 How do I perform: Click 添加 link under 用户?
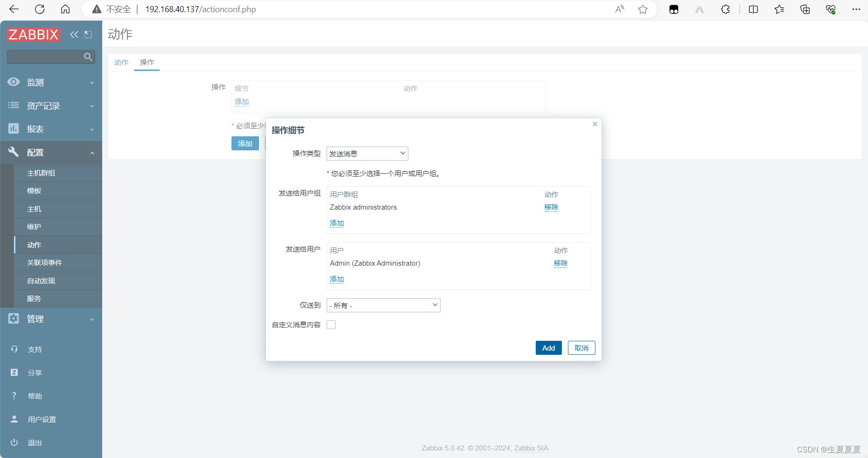(337, 279)
